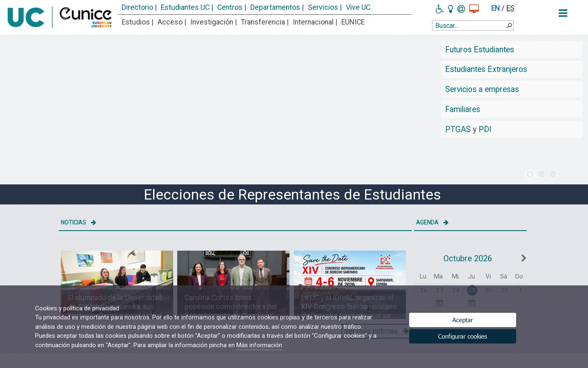Open the Servicios top menu
Image resolution: width=588 pixels, height=368 pixels.
(323, 7)
